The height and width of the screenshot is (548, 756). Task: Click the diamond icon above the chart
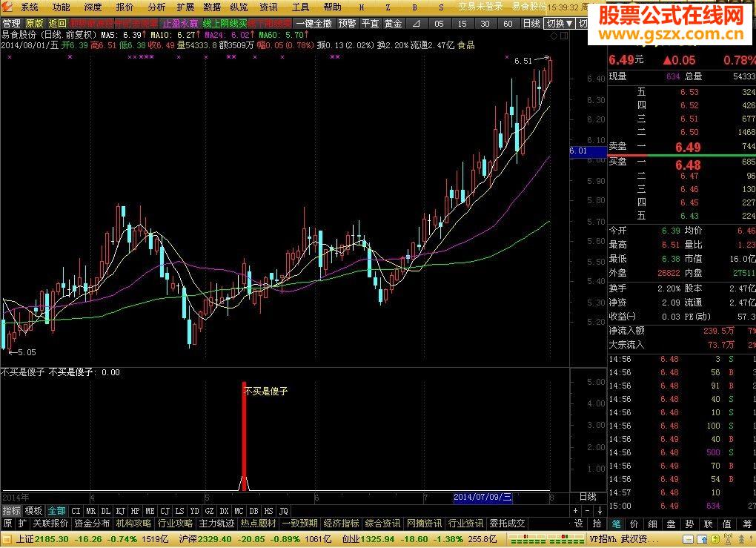point(554,36)
